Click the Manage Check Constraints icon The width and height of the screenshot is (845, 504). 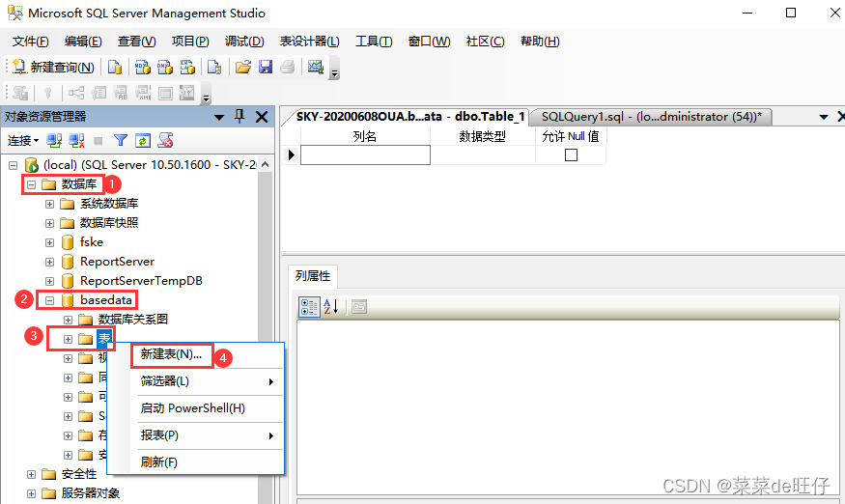(x=165, y=94)
